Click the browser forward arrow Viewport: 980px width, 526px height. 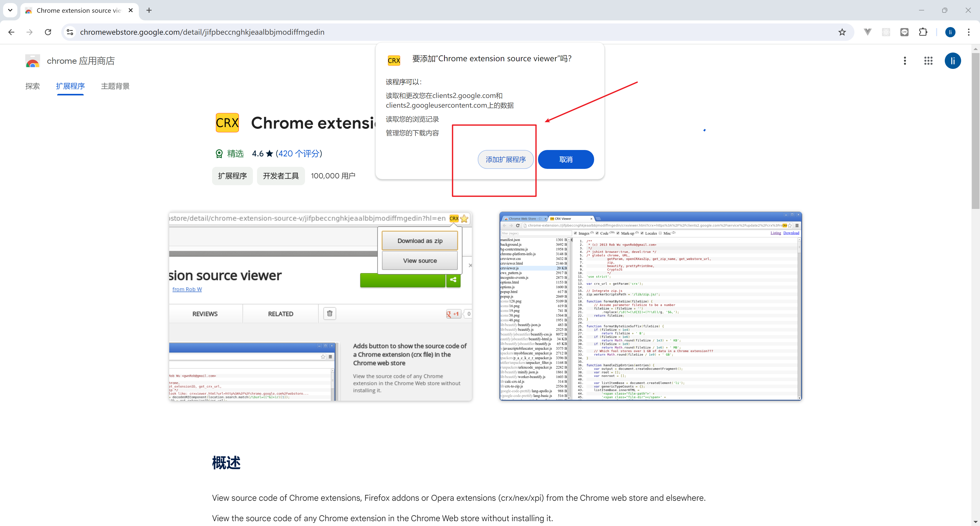point(29,32)
